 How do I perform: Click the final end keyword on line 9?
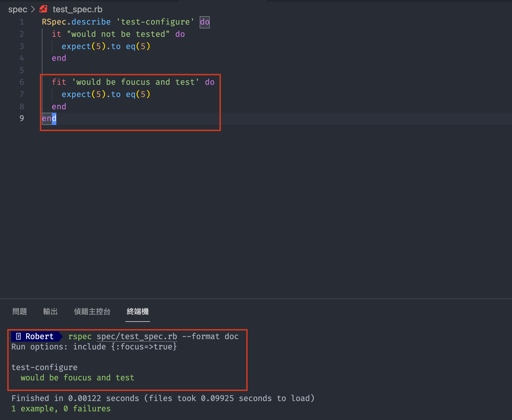49,118
